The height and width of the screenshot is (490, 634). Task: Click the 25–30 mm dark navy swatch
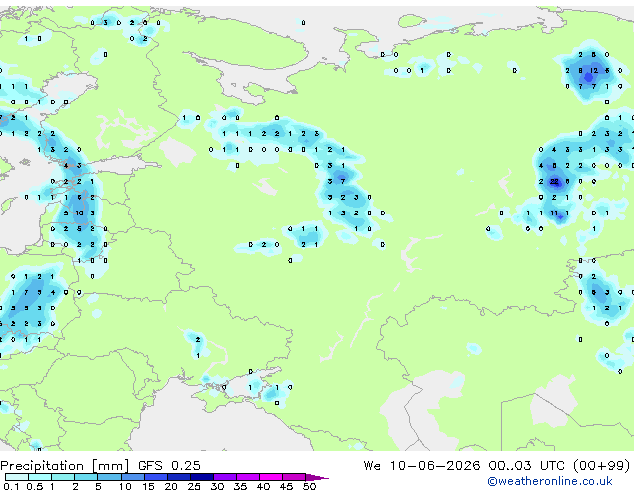click(x=201, y=477)
